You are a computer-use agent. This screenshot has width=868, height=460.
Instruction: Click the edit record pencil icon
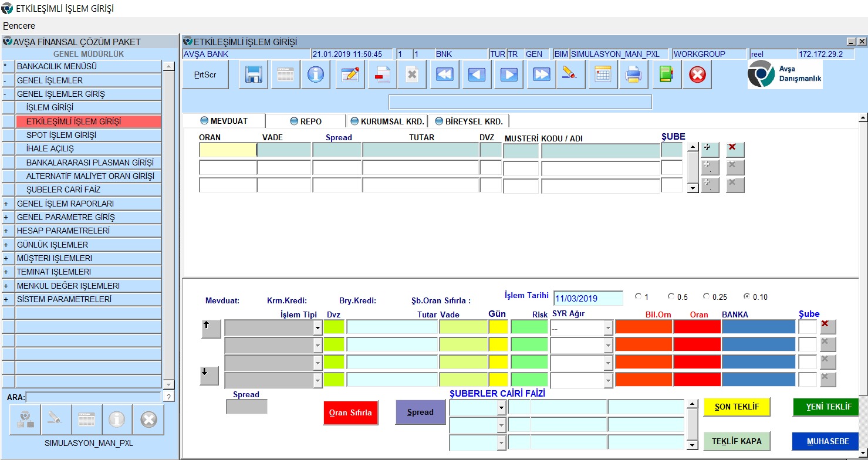[x=350, y=75]
